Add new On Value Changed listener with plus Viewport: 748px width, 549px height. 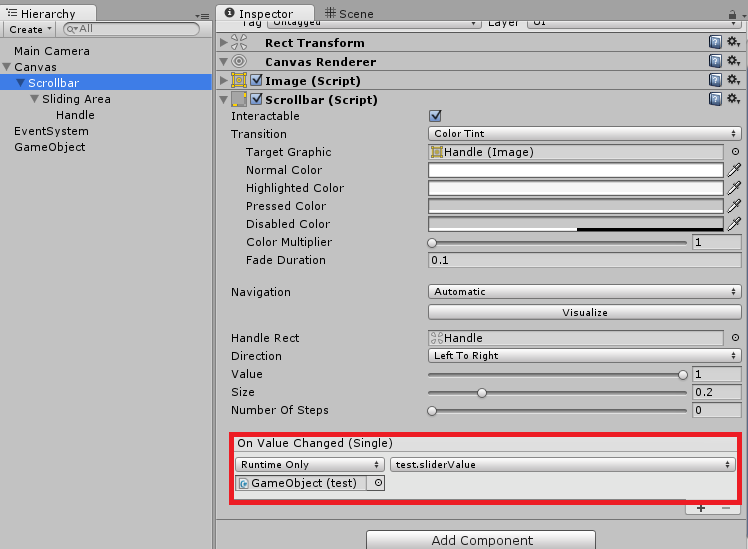pos(701,508)
